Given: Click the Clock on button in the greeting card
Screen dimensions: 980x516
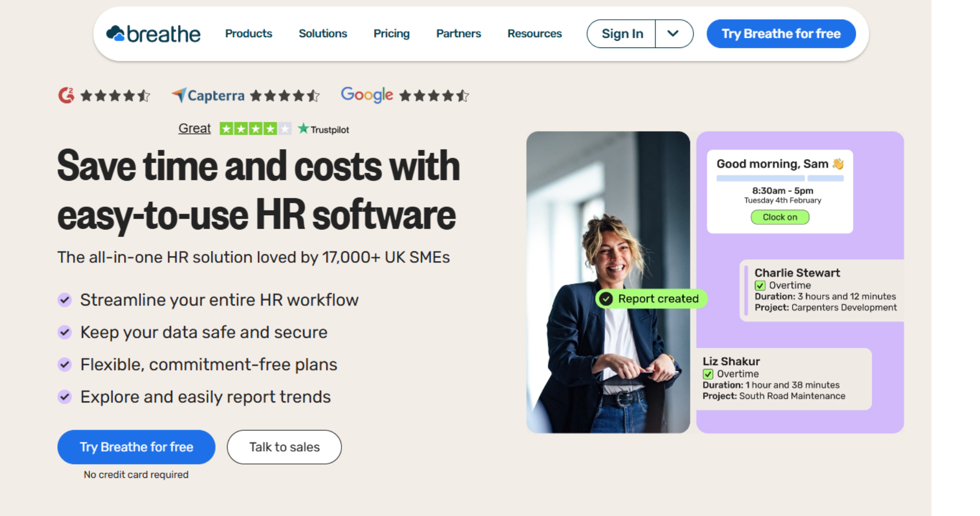Looking at the screenshot, I should (x=780, y=217).
